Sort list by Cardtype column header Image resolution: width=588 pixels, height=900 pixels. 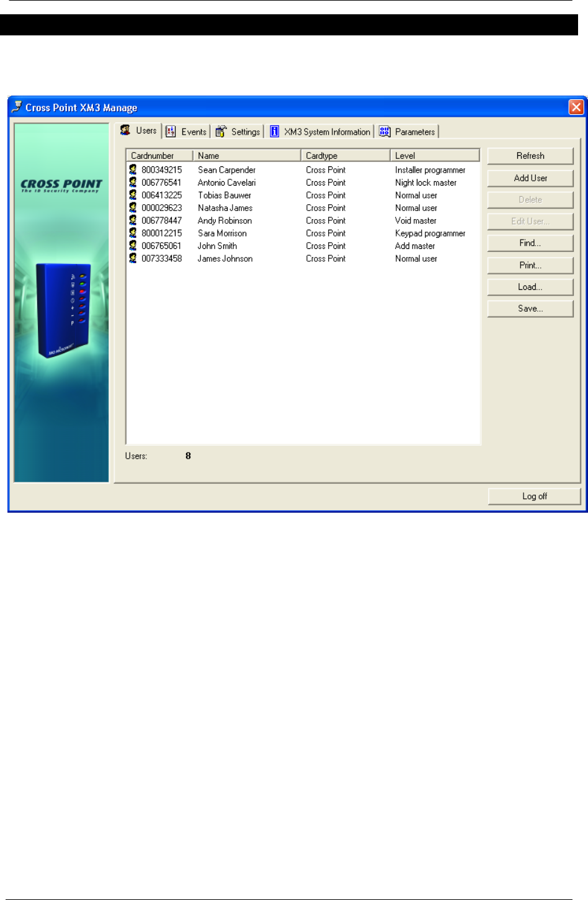pyautogui.click(x=345, y=155)
